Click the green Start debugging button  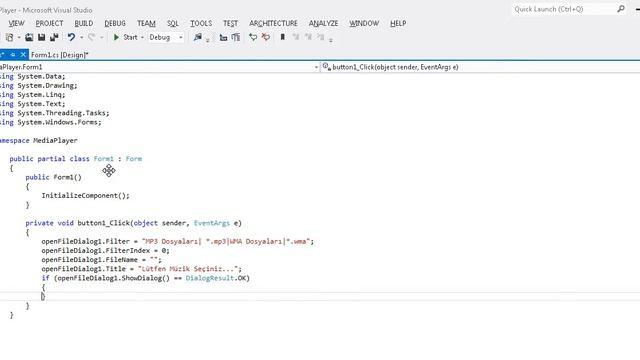[x=125, y=38]
